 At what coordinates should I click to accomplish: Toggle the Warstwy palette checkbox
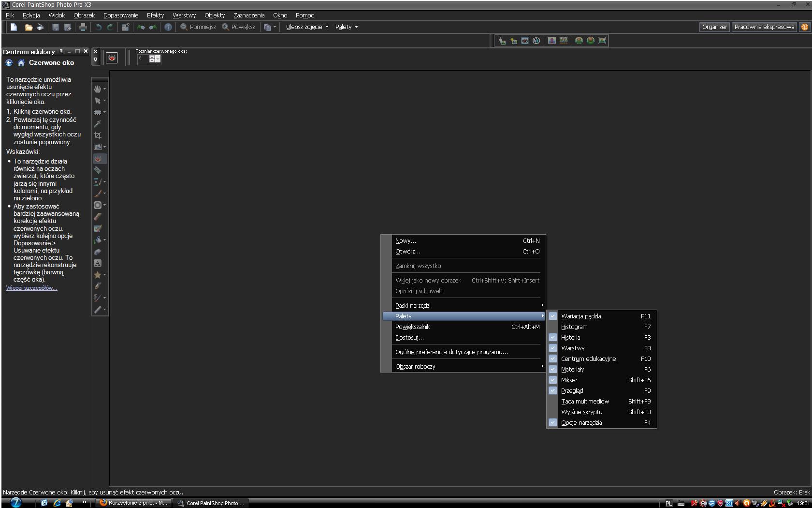click(553, 348)
